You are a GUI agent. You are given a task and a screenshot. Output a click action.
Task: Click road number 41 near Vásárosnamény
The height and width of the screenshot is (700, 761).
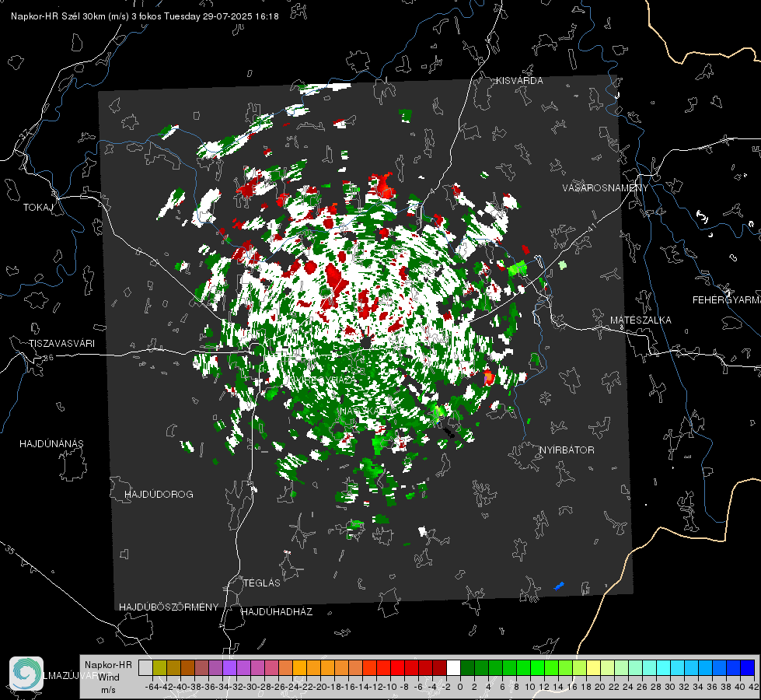pos(591,226)
